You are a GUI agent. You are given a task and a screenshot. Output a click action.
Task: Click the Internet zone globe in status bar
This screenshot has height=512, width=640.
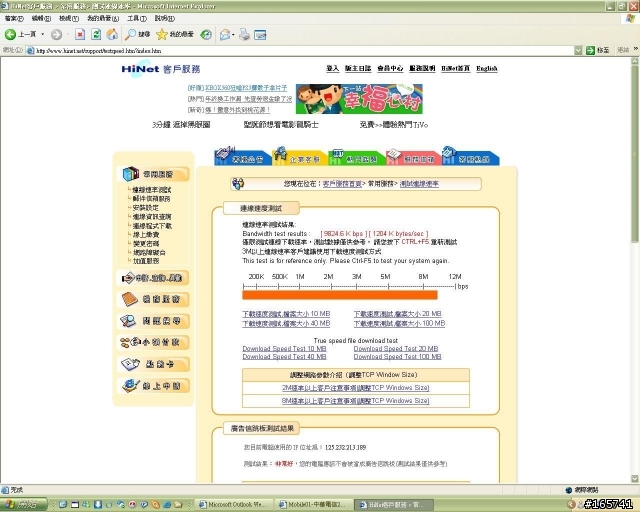(569, 490)
